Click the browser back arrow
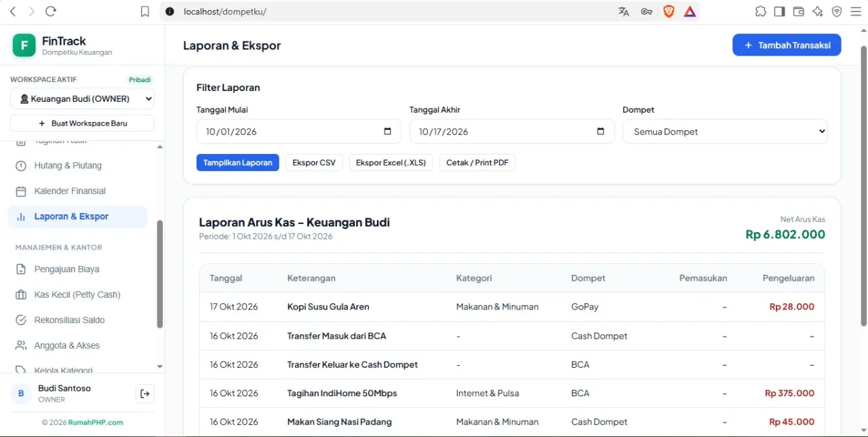Viewport: 868px width, 437px height. pos(13,12)
